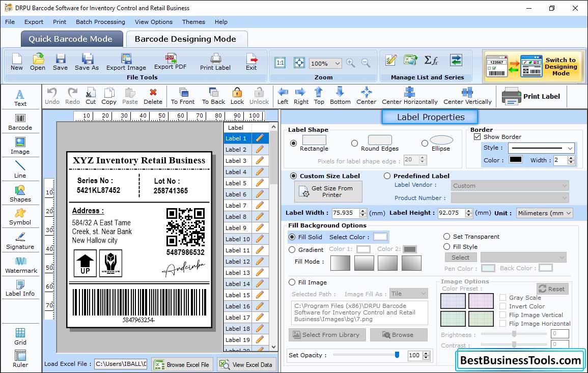Switch to Barcode Designing Mode tab
The height and width of the screenshot is (373, 588).
pyautogui.click(x=186, y=39)
